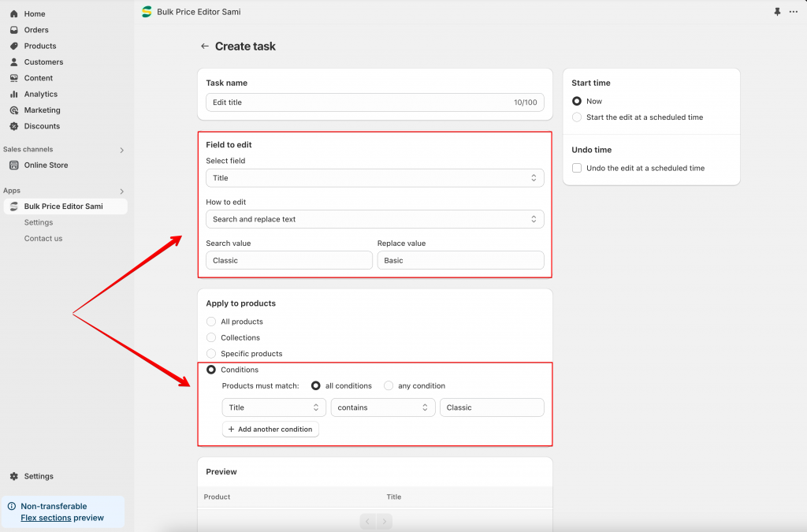This screenshot has height=532, width=807.
Task: Select the All products radio
Action: (211, 322)
